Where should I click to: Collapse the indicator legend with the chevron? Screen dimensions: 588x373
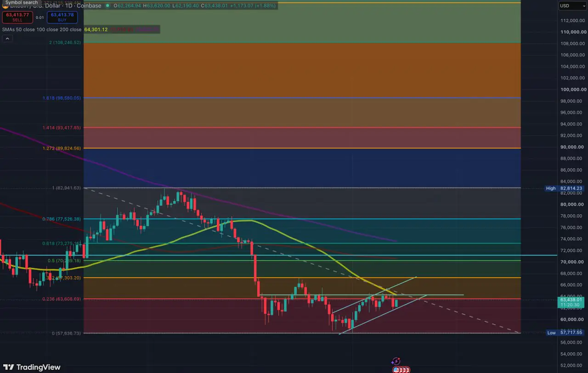[7, 39]
